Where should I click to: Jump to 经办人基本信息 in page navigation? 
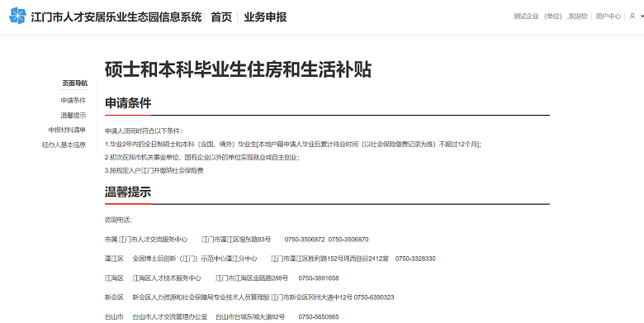(x=64, y=145)
